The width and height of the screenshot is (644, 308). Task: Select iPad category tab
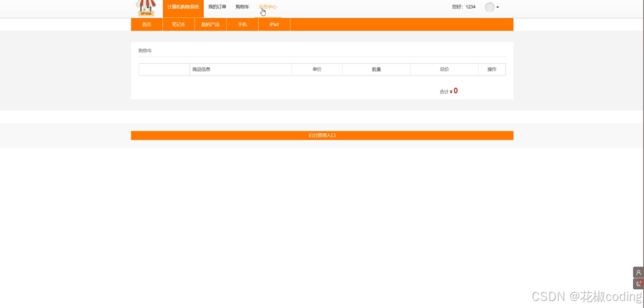(x=274, y=24)
